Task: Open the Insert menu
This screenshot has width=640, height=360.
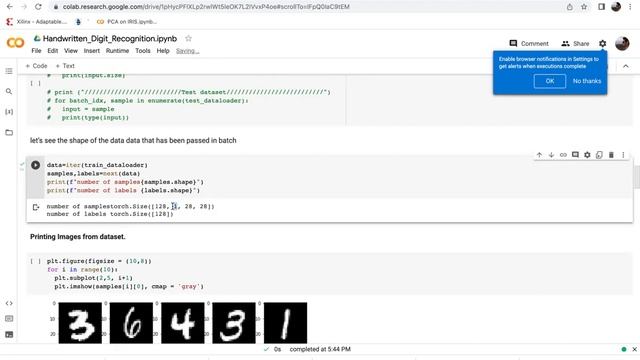Action: (92, 51)
